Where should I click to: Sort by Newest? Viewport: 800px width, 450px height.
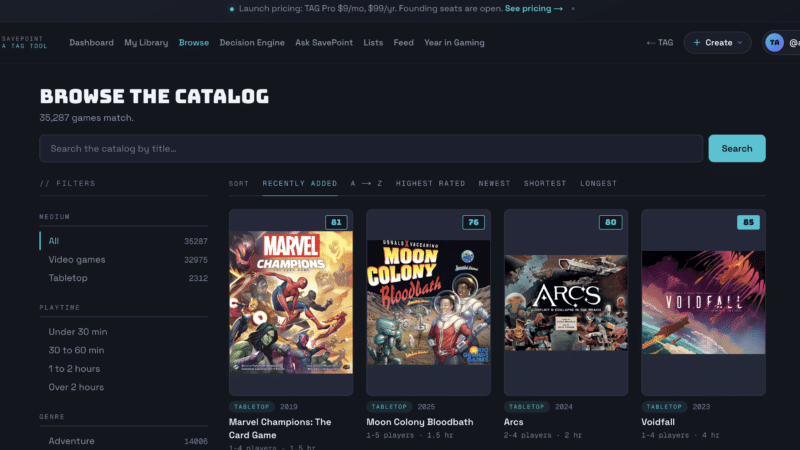coord(494,183)
